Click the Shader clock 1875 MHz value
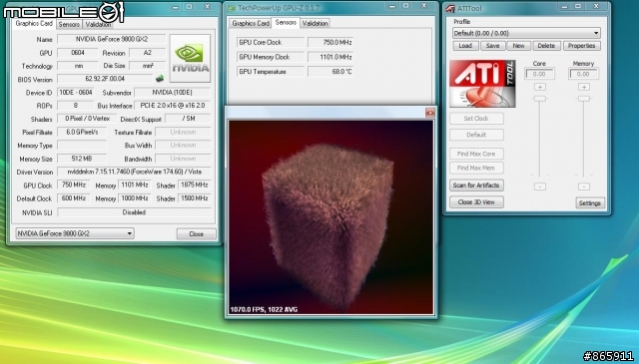The image size is (639, 364). pyautogui.click(x=194, y=184)
